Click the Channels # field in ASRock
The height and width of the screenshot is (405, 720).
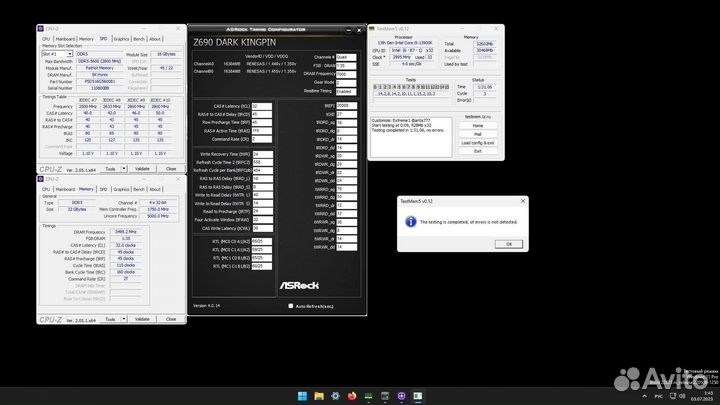pyautogui.click(x=346, y=57)
